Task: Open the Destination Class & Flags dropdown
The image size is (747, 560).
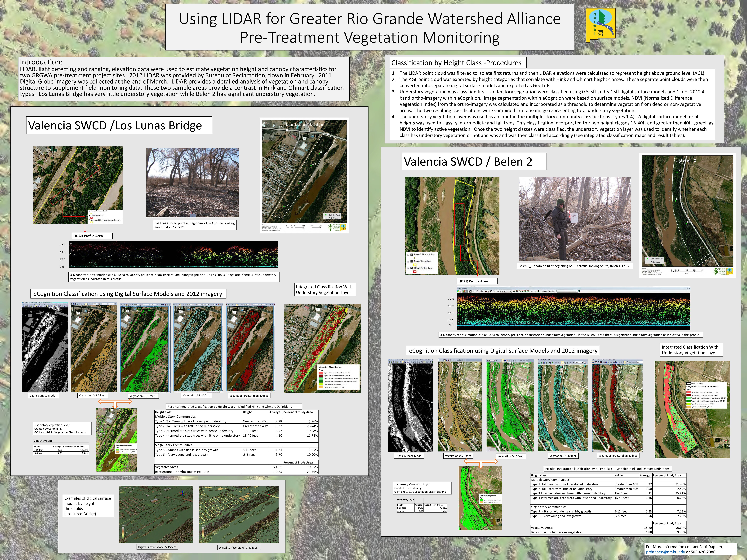Action: (x=567, y=291)
